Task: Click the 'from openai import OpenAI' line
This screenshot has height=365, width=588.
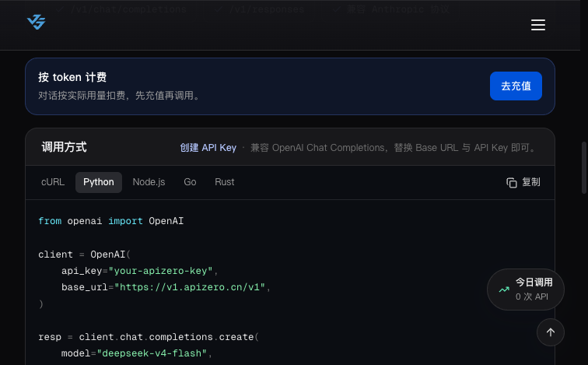Action: click(111, 221)
